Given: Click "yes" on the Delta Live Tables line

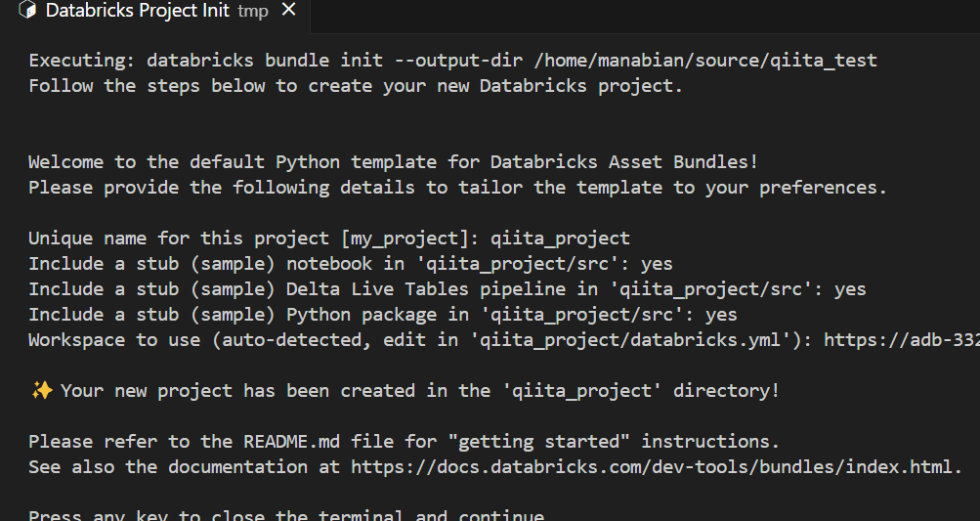Looking at the screenshot, I should 850,289.
